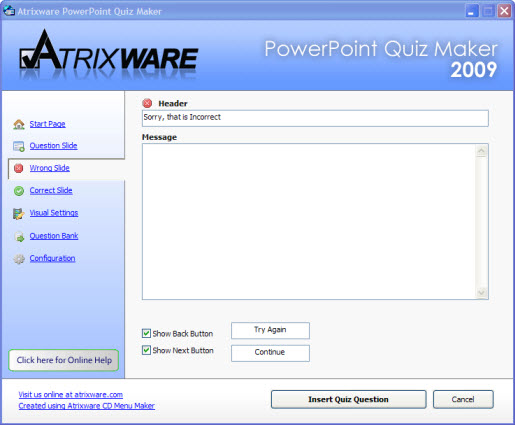Viewport: 515px width, 425px height.
Task: Open the Correct Slide page link
Action: tap(51, 190)
